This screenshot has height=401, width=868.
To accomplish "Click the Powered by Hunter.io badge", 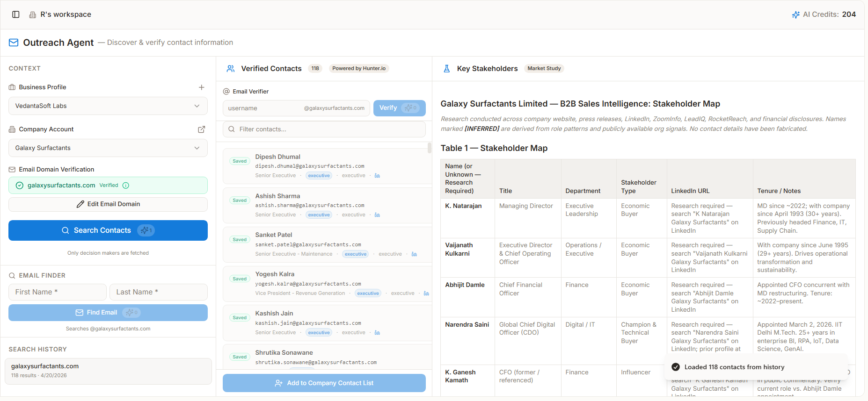I will pyautogui.click(x=359, y=69).
